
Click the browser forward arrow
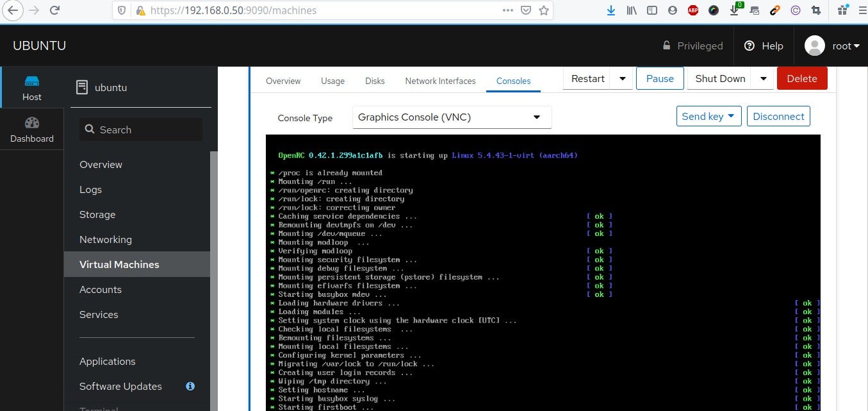34,10
